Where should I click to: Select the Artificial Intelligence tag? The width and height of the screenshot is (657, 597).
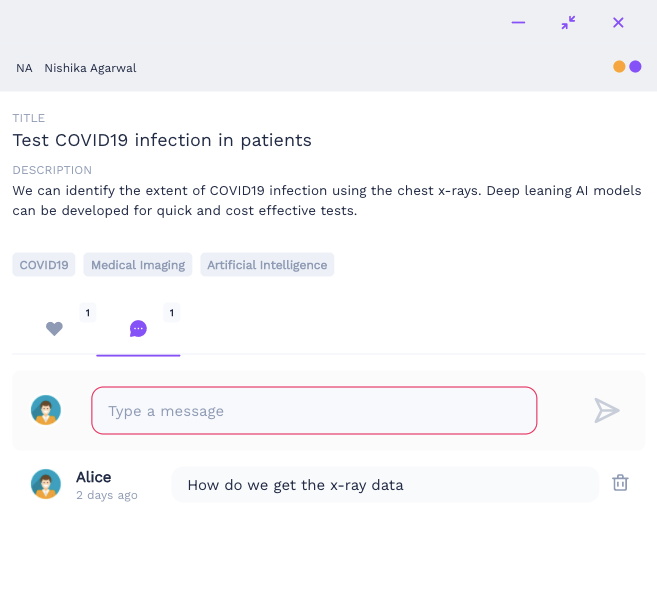(x=267, y=265)
